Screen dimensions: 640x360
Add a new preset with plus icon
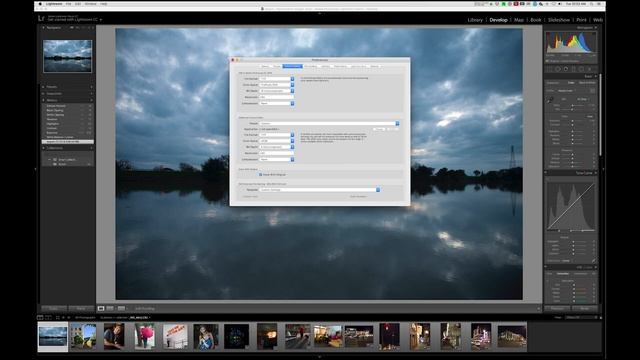pos(91,87)
